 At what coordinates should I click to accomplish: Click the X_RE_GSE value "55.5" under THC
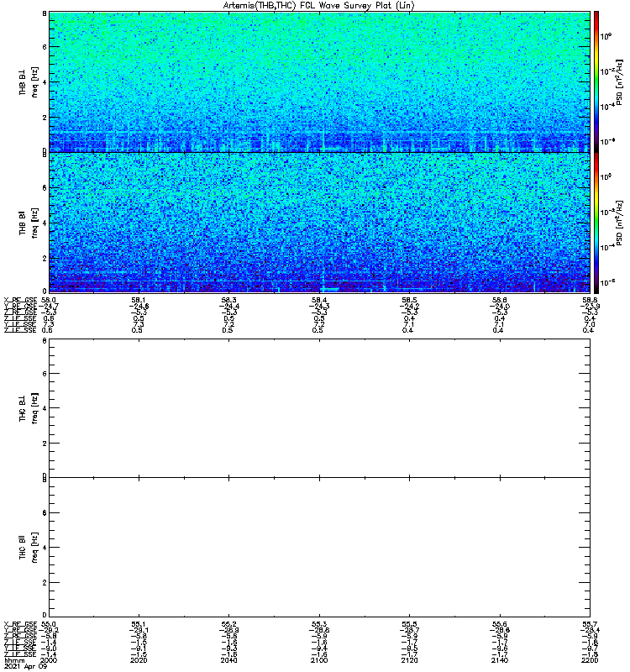(409, 624)
